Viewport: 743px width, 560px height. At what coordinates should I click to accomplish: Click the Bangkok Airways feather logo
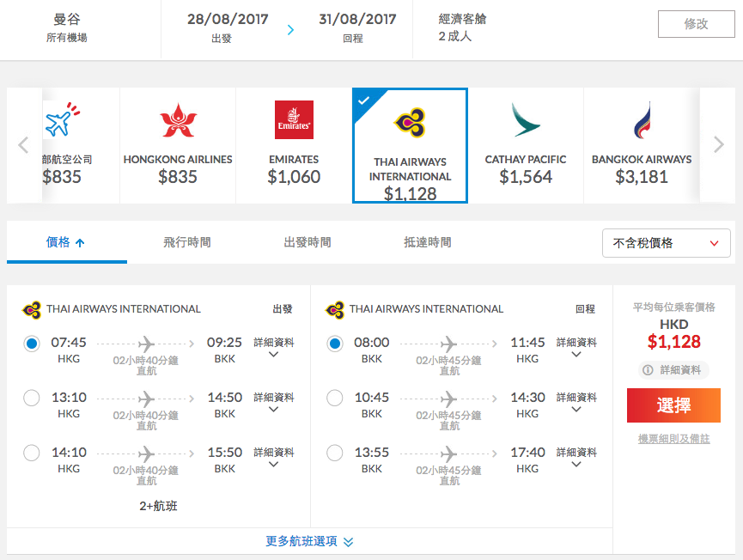[x=642, y=120]
